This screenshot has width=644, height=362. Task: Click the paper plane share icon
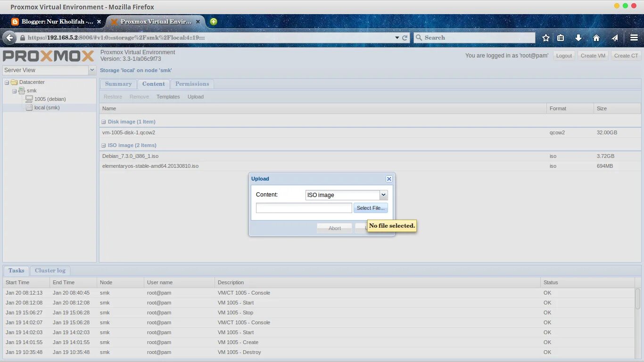[x=615, y=38]
